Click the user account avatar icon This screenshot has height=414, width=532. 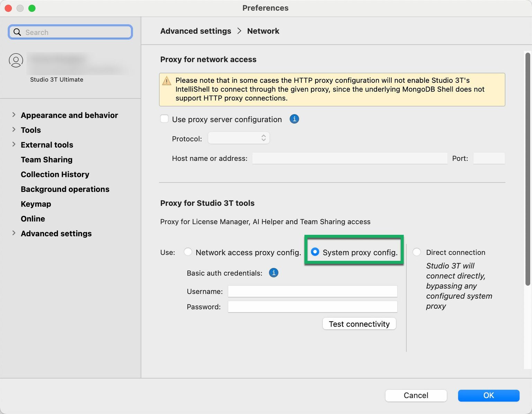(16, 60)
